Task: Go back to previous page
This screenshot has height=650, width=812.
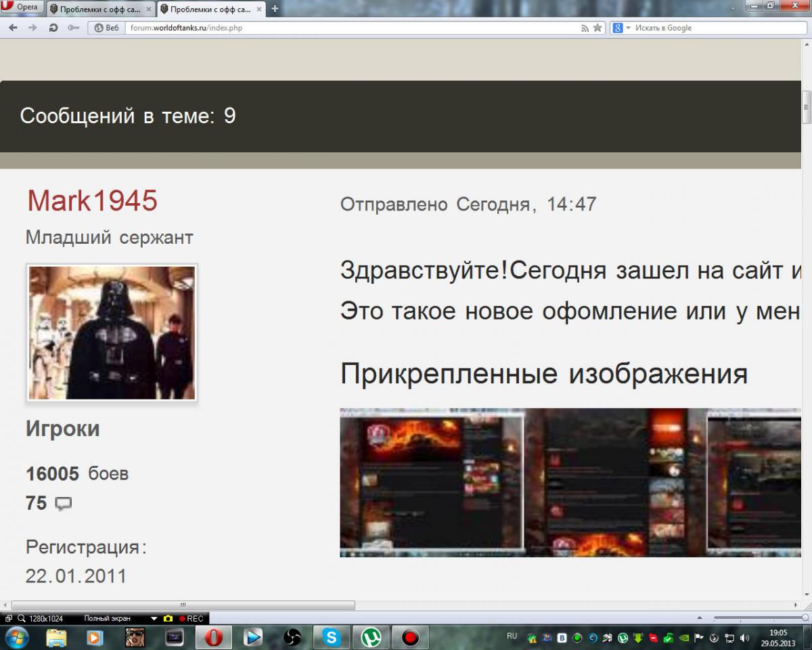Action: coord(13,28)
